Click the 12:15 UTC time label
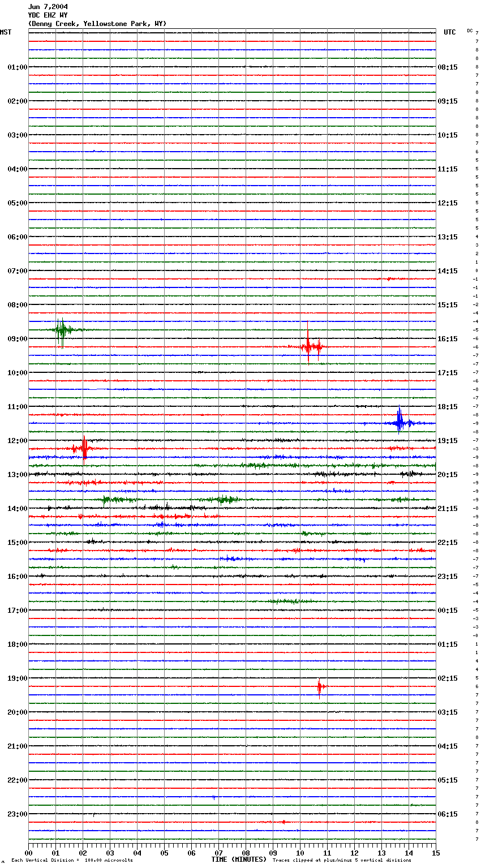Image resolution: width=481 pixels, height=868 pixels. tap(448, 203)
